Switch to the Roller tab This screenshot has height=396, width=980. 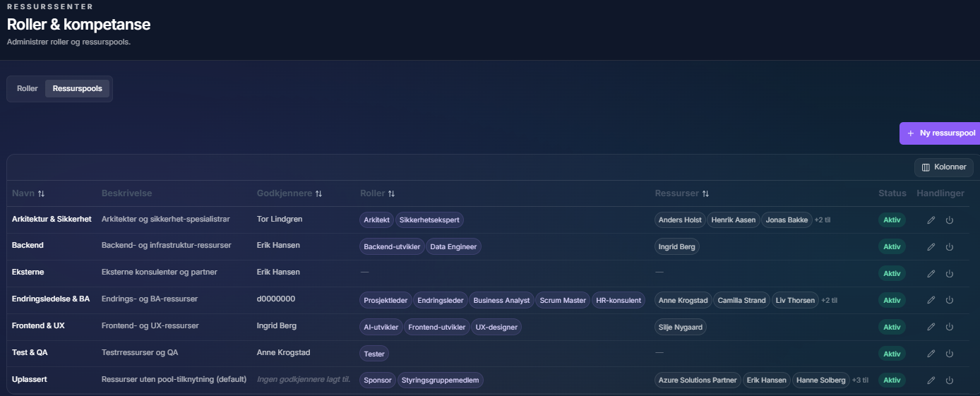(28, 89)
